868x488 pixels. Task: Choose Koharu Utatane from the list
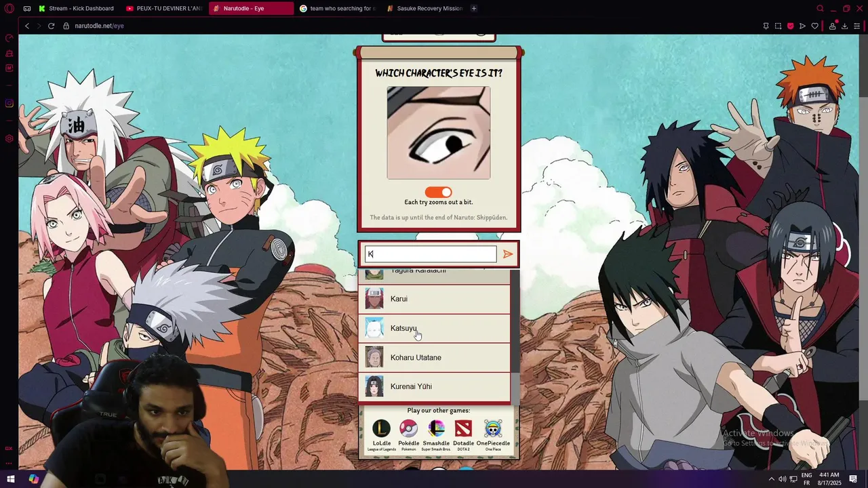434,357
